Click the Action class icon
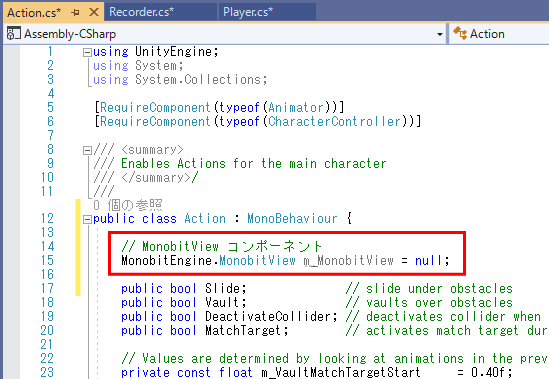 click(460, 34)
